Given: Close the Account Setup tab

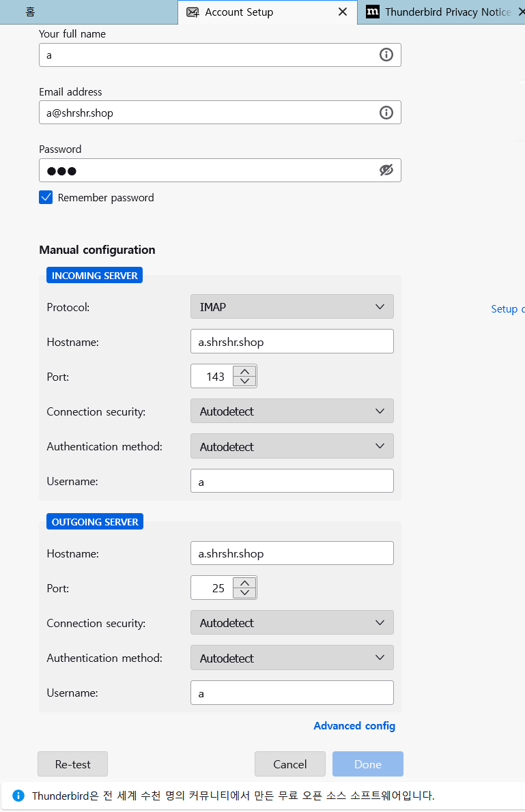Looking at the screenshot, I should (x=343, y=12).
